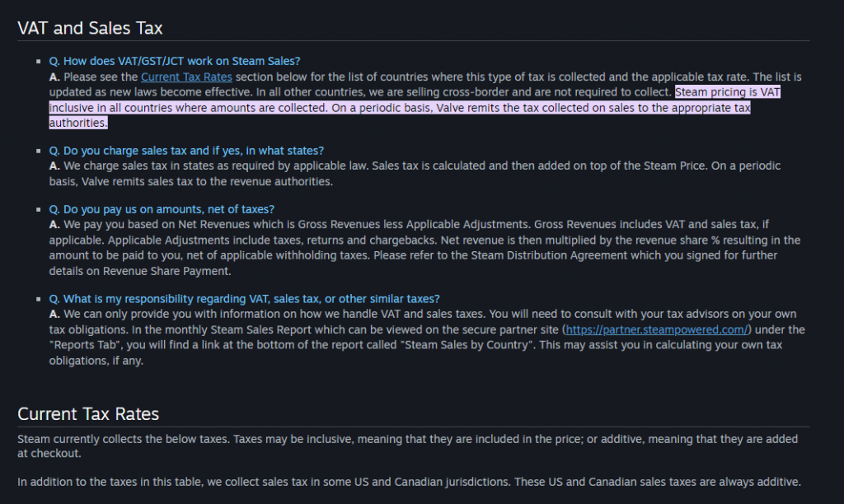Click bullet marker beside the VAT/GST/JCT question
This screenshot has width=844, height=504.
pyautogui.click(x=38, y=61)
